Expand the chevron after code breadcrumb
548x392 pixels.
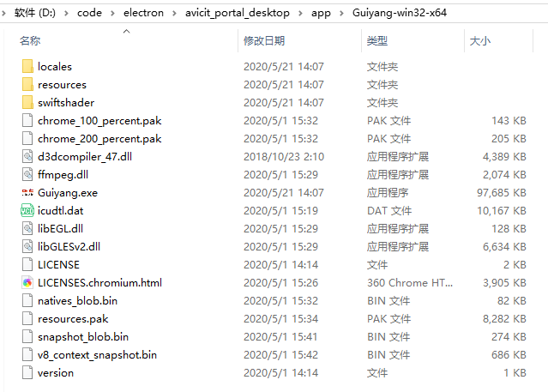click(112, 13)
